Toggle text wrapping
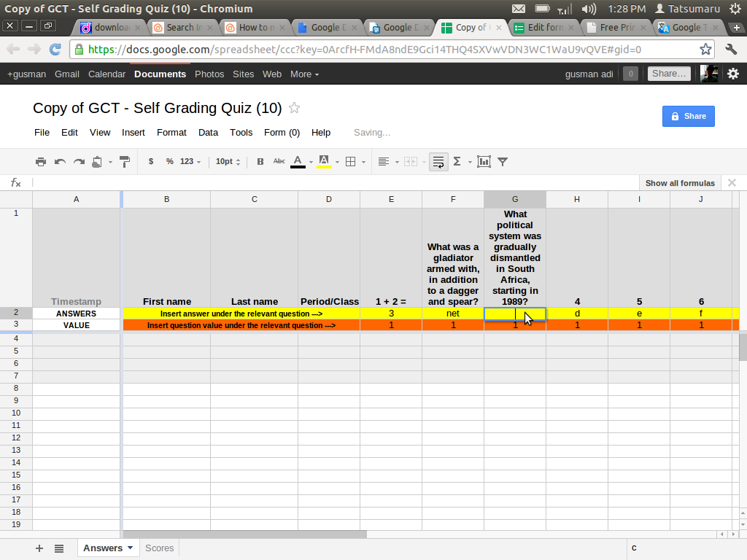747x560 pixels. [x=438, y=161]
